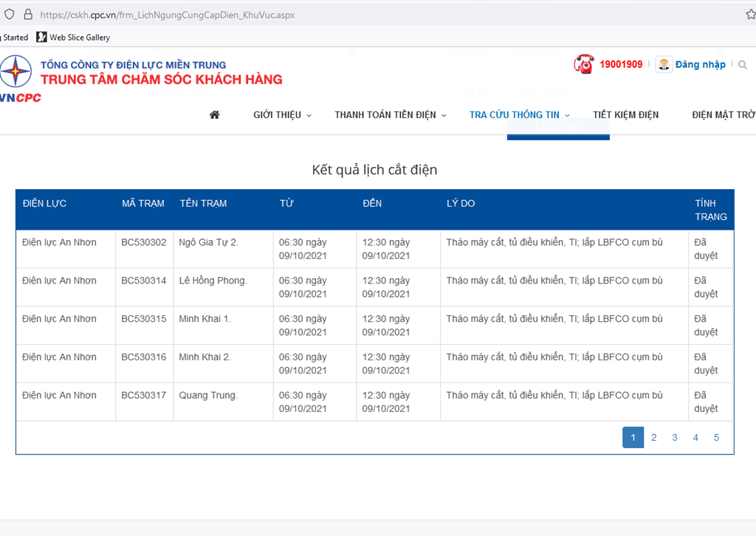Open the Tiết Kiệm Điện menu item
The width and height of the screenshot is (756, 536).
click(625, 114)
